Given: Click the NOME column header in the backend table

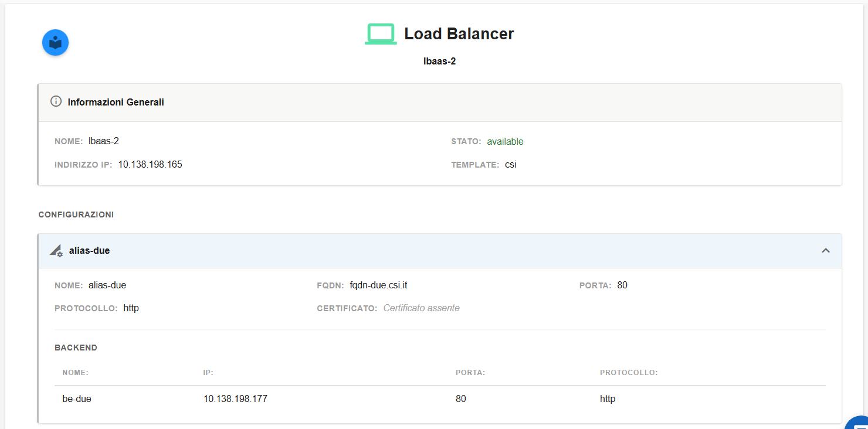Looking at the screenshot, I should (76, 373).
